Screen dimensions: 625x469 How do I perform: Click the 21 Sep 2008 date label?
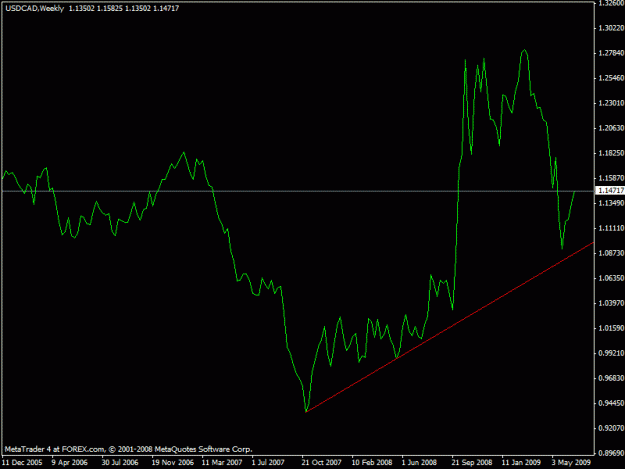[x=472, y=463]
